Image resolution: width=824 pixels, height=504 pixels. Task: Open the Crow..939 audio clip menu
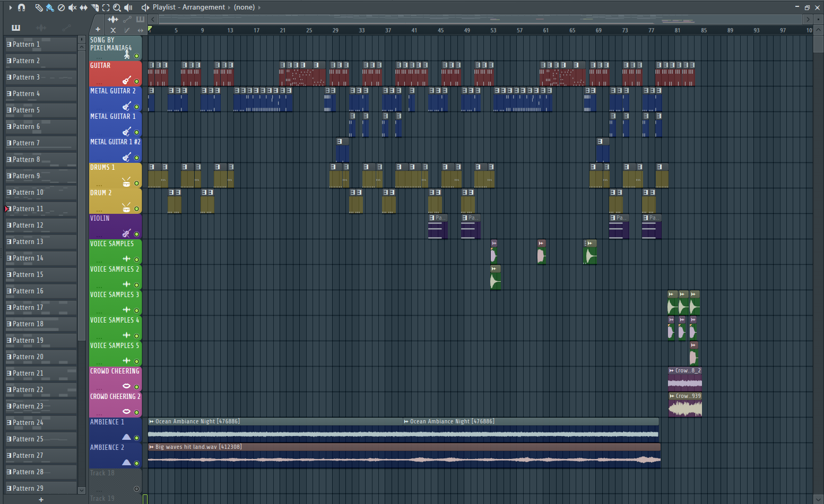672,396
